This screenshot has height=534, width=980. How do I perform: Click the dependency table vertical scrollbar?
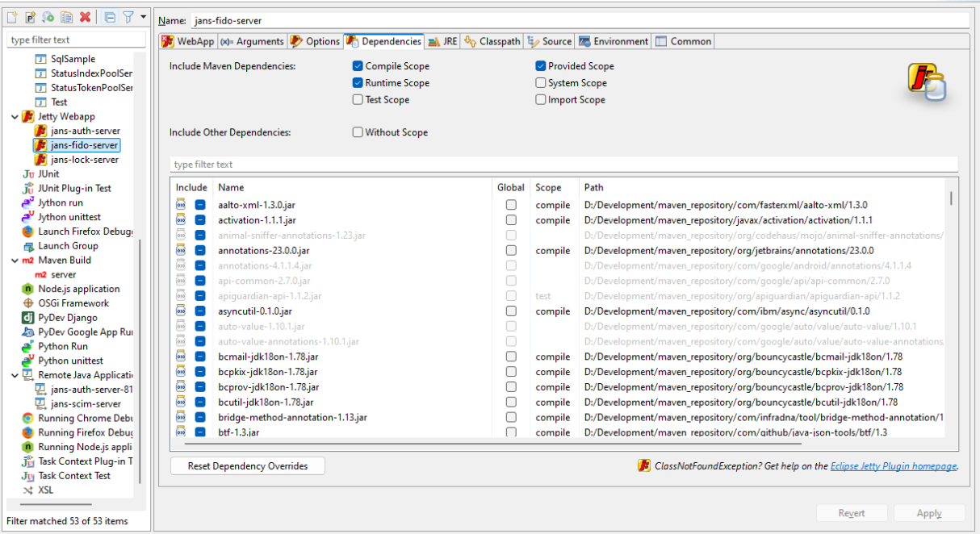[952, 198]
